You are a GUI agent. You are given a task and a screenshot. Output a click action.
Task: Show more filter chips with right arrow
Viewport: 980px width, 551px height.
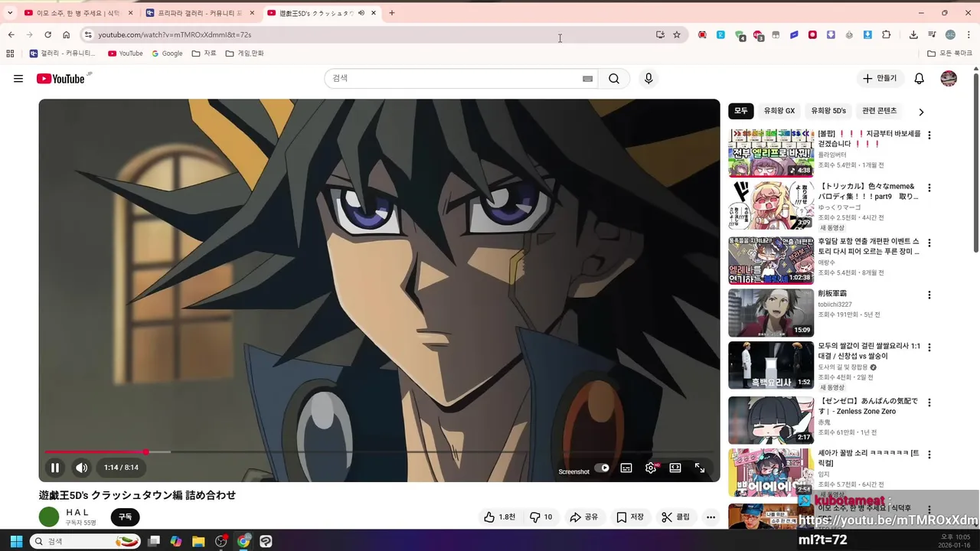point(921,112)
